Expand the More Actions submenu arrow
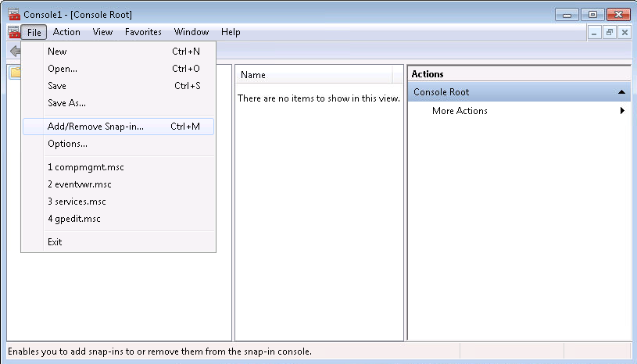Viewport: 637px width, 364px height. pyautogui.click(x=623, y=111)
